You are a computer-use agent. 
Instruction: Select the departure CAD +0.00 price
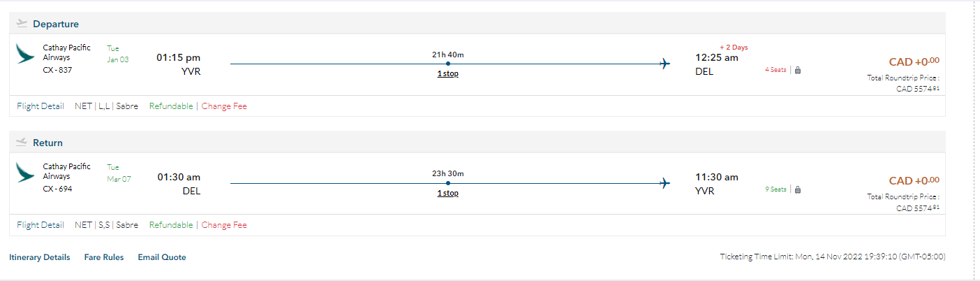point(914,62)
